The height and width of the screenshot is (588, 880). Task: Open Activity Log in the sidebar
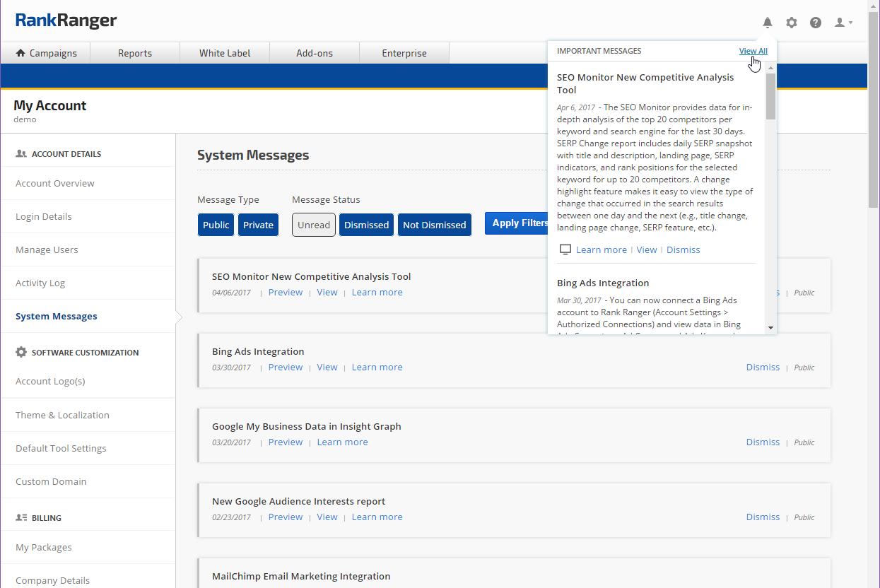coord(40,283)
